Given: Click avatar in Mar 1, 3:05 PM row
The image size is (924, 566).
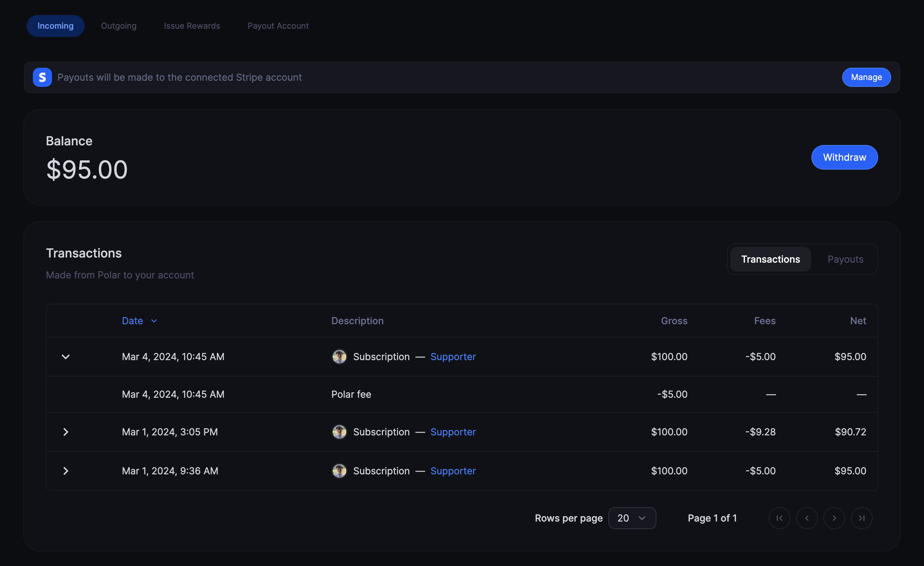Looking at the screenshot, I should pos(339,432).
